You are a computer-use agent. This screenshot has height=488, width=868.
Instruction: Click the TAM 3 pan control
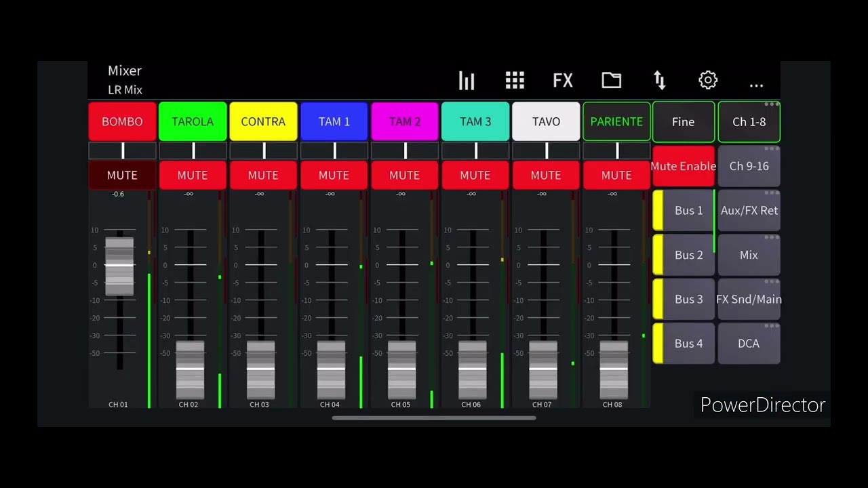(475, 150)
